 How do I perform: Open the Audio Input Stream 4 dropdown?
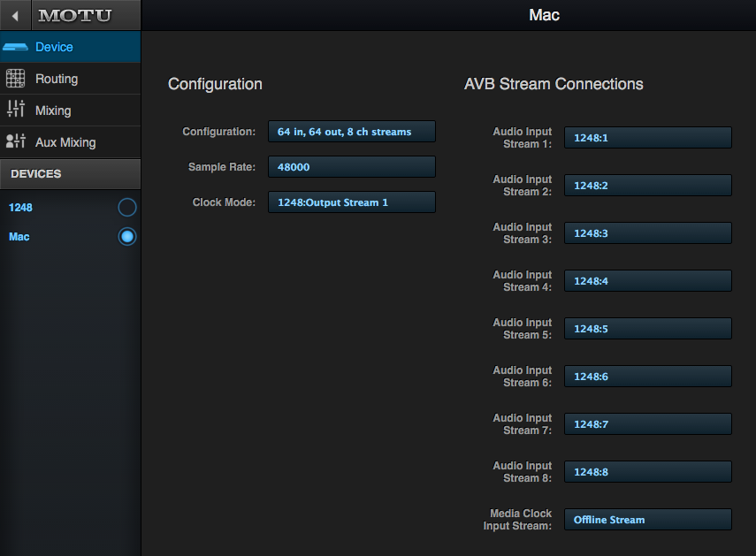tap(648, 281)
